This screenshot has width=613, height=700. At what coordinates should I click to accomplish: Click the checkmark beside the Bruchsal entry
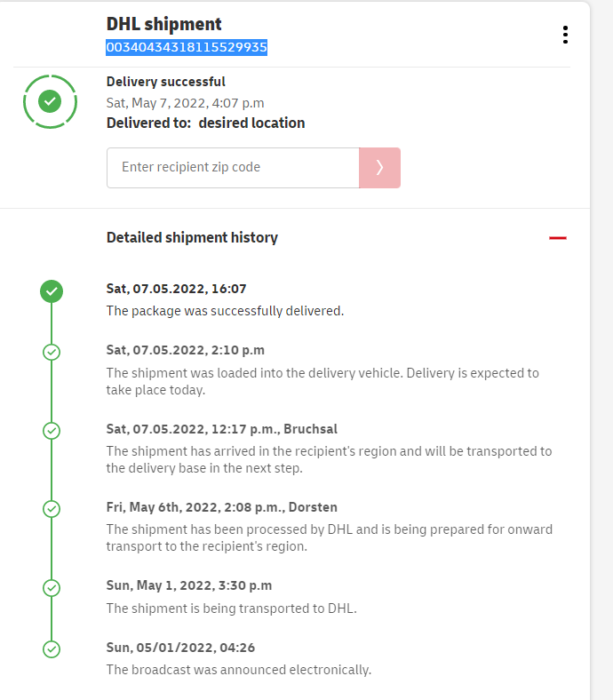pyautogui.click(x=52, y=431)
